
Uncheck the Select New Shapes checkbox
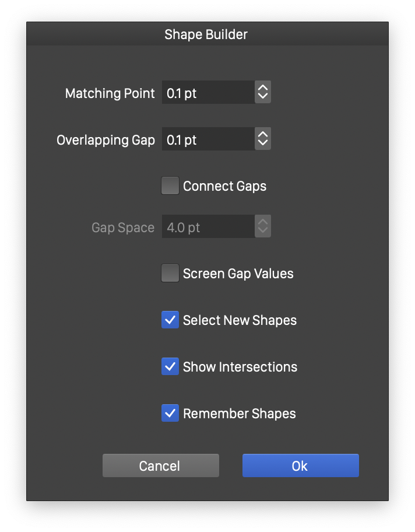click(x=170, y=320)
